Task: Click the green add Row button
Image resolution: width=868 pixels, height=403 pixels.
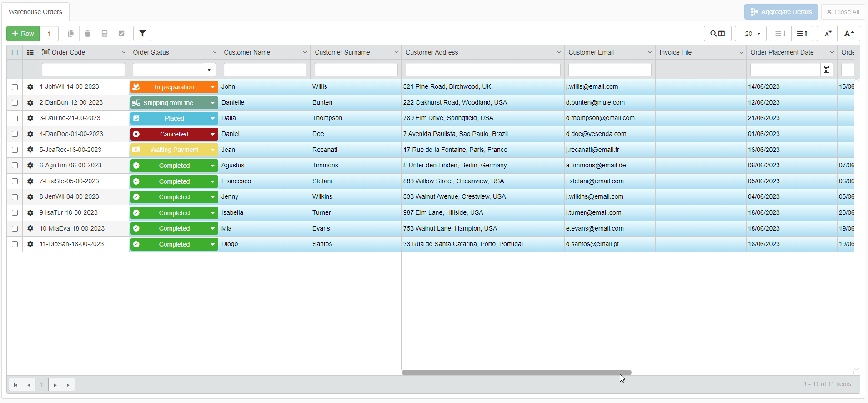Action: coord(23,34)
